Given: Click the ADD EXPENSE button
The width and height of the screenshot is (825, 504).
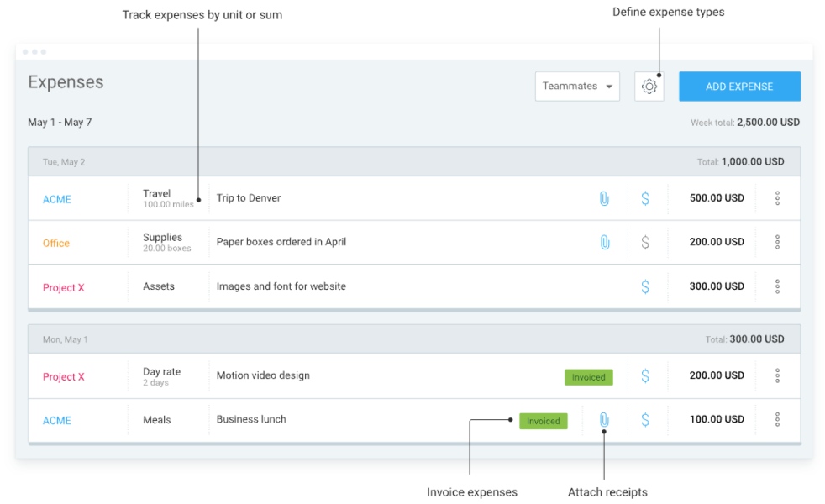Looking at the screenshot, I should pyautogui.click(x=739, y=87).
